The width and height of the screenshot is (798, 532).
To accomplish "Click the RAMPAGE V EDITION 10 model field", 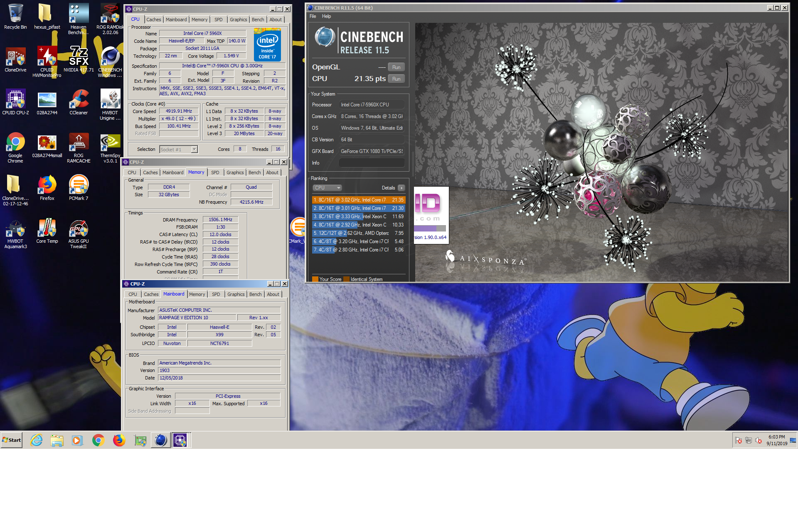I will [197, 318].
